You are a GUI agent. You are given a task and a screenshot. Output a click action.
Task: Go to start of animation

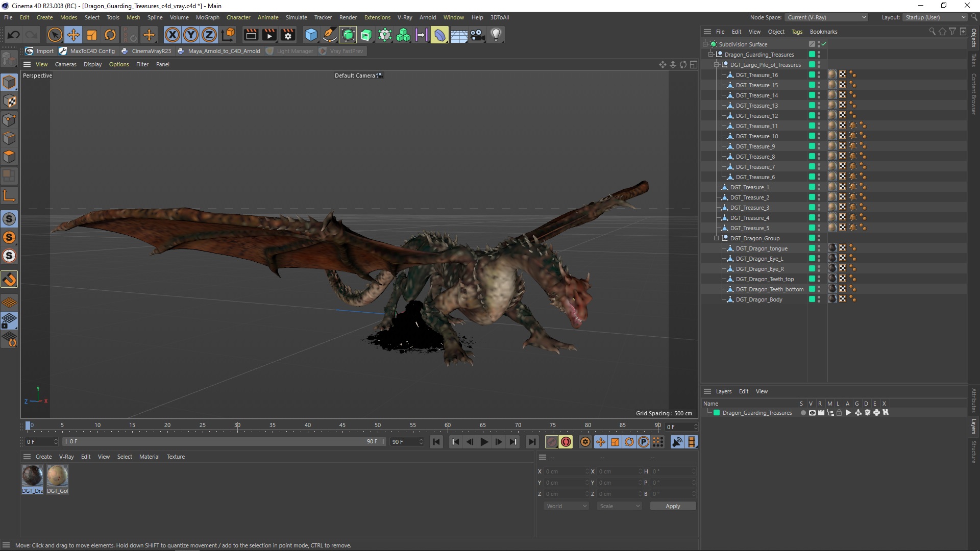tap(436, 442)
